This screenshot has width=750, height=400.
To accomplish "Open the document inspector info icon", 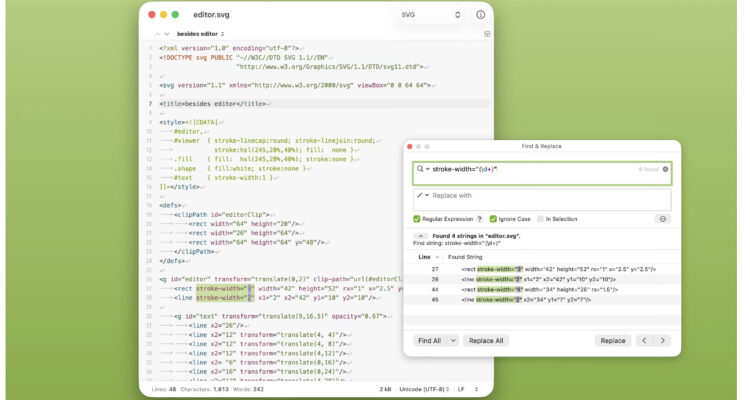I will (481, 15).
